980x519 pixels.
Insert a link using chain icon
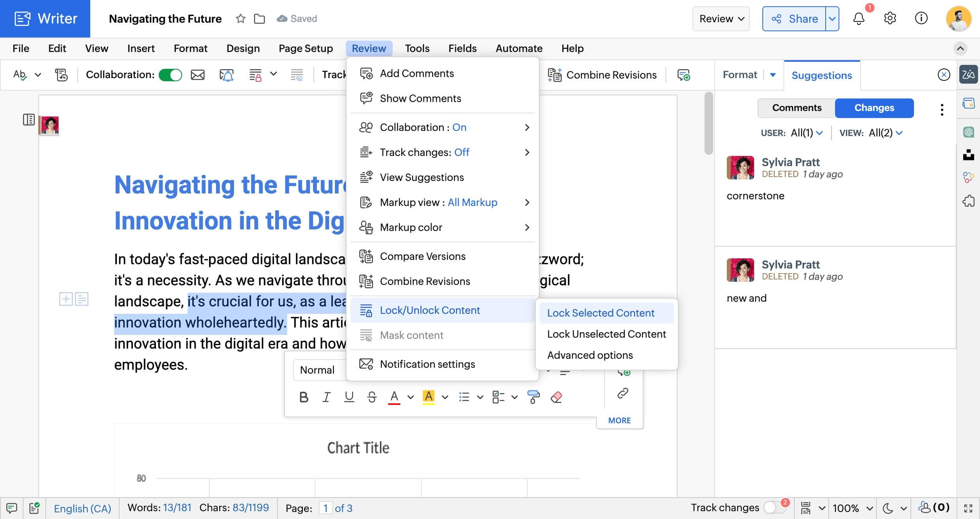[x=622, y=393]
